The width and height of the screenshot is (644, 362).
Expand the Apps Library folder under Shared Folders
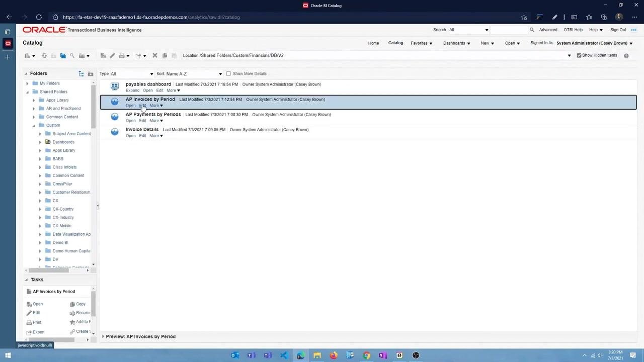[x=34, y=100]
